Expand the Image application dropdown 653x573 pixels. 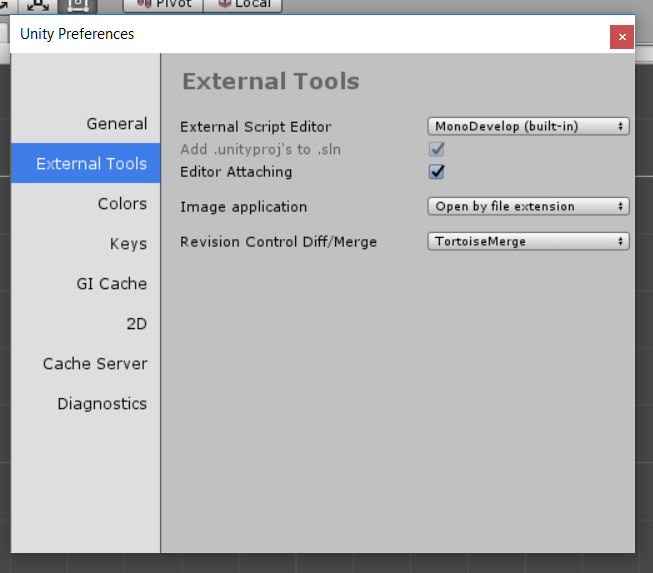pyautogui.click(x=528, y=206)
